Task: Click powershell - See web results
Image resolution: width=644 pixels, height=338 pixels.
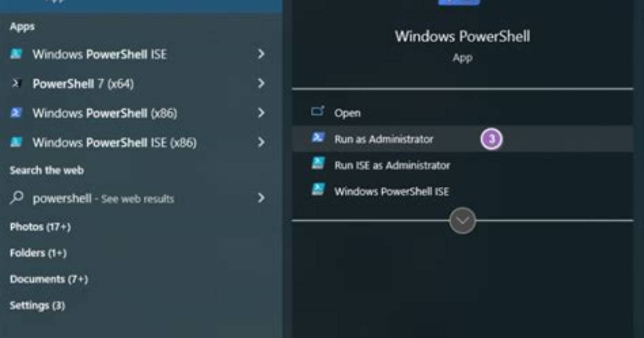Action: (x=103, y=199)
